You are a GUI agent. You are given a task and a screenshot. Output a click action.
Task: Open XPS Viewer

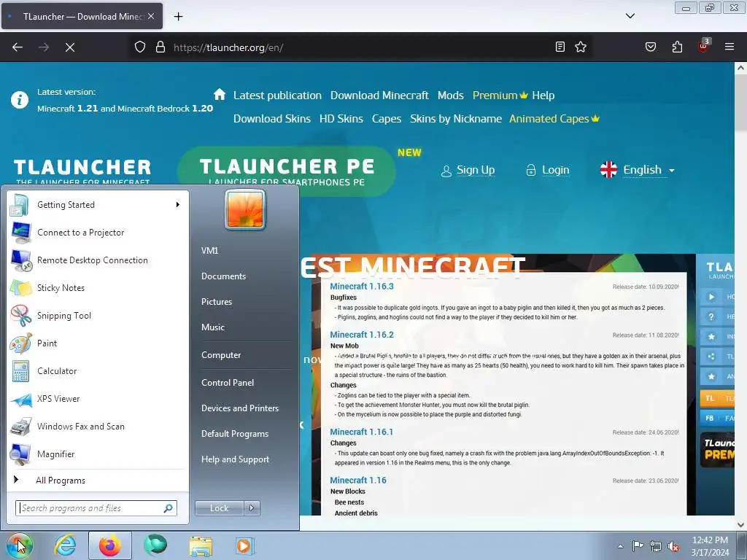98,399
